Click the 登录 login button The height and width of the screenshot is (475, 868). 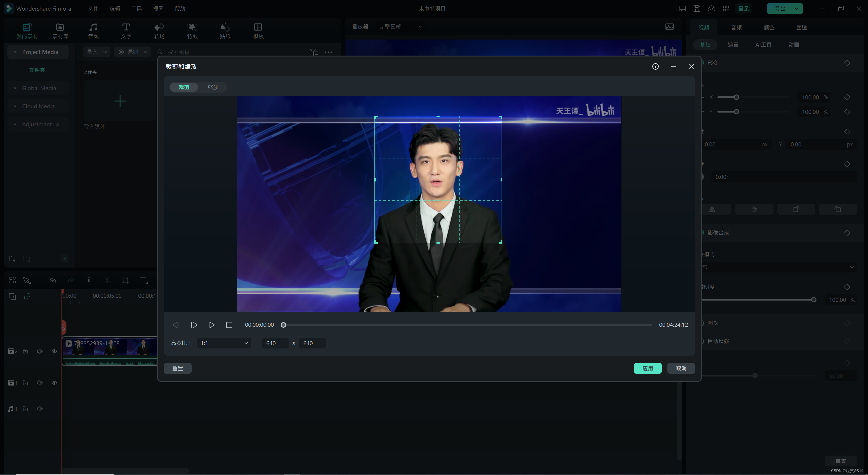pos(744,8)
